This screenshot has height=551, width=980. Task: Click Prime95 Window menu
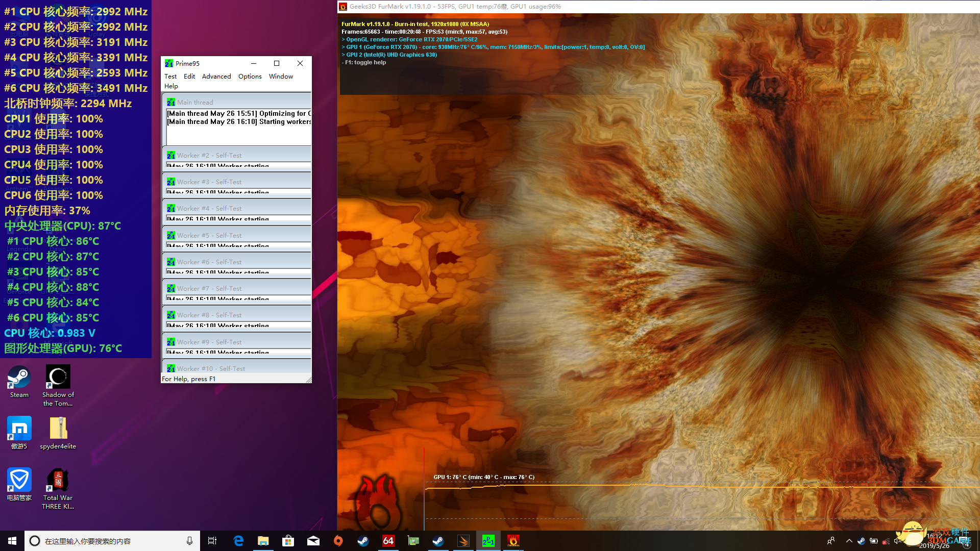(x=281, y=77)
